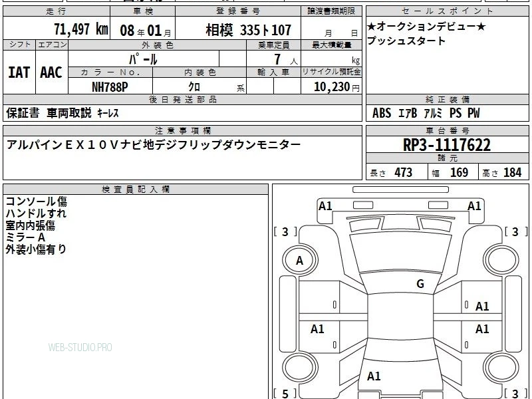Viewport: 532px width, 399px height.
Task: Click the ★オークションデビュー★ line
Action: coord(426,26)
